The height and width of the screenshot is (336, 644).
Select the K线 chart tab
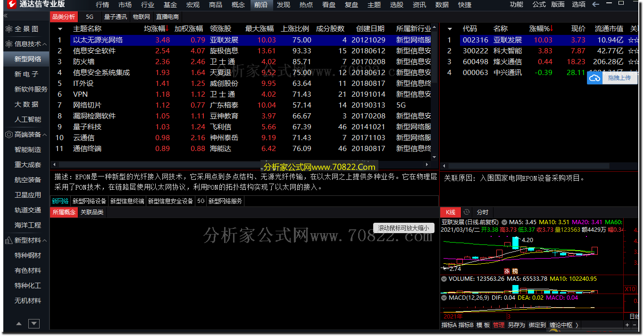click(451, 212)
